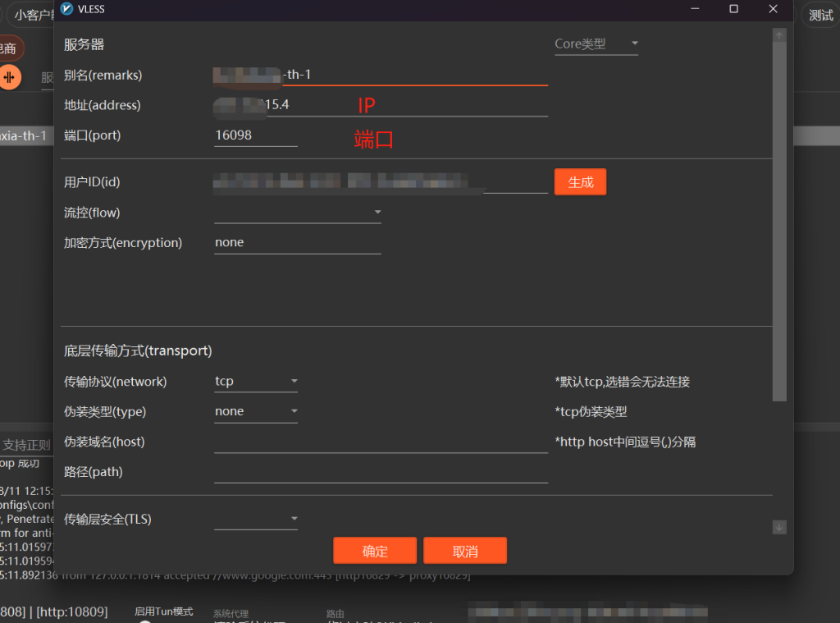840x623 pixels.
Task: Click the 路径(path) input field
Action: pos(381,473)
